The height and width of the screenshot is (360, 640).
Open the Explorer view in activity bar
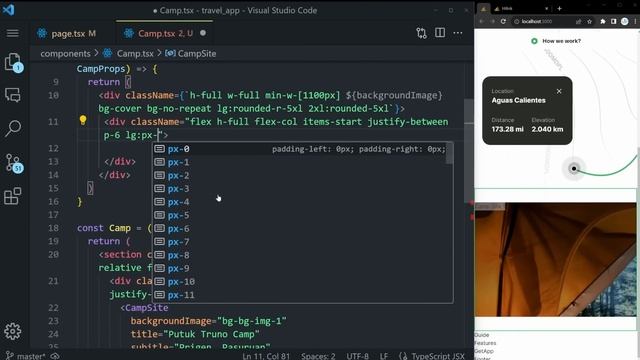click(13, 62)
